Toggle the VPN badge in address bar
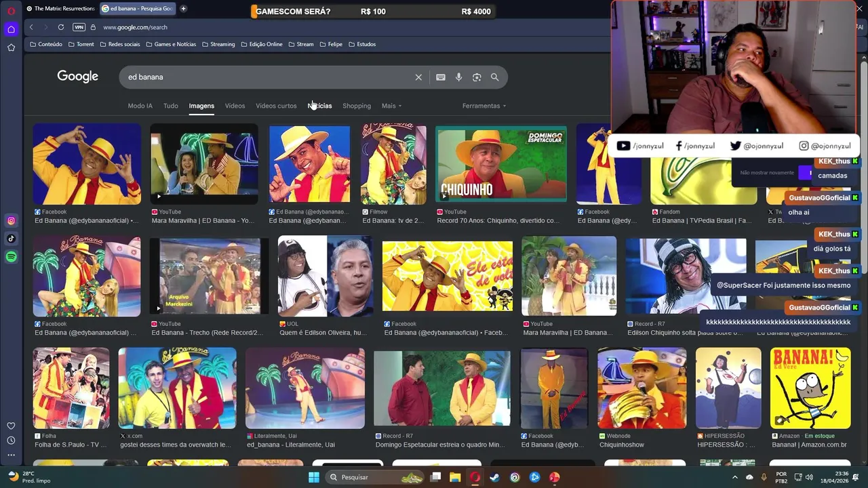This screenshot has height=488, width=868. (79, 27)
